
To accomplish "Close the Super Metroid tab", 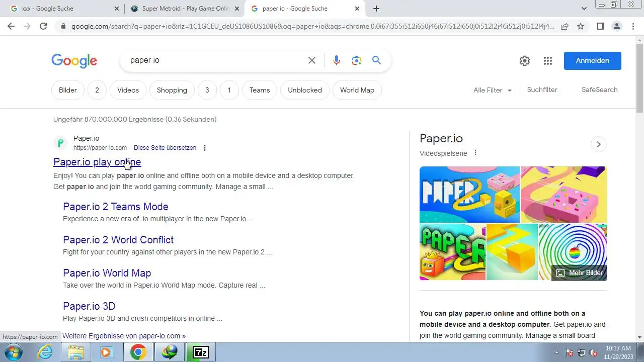I will tap(237, 9).
